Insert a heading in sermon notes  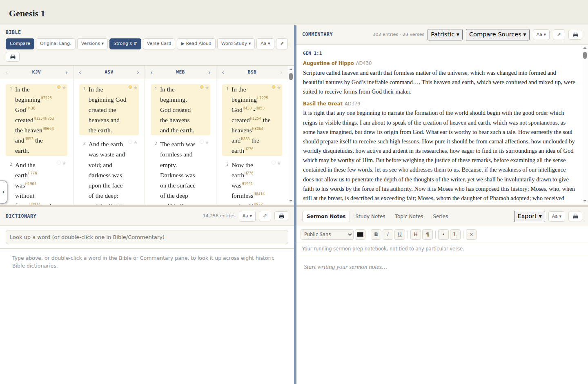pyautogui.click(x=416, y=234)
